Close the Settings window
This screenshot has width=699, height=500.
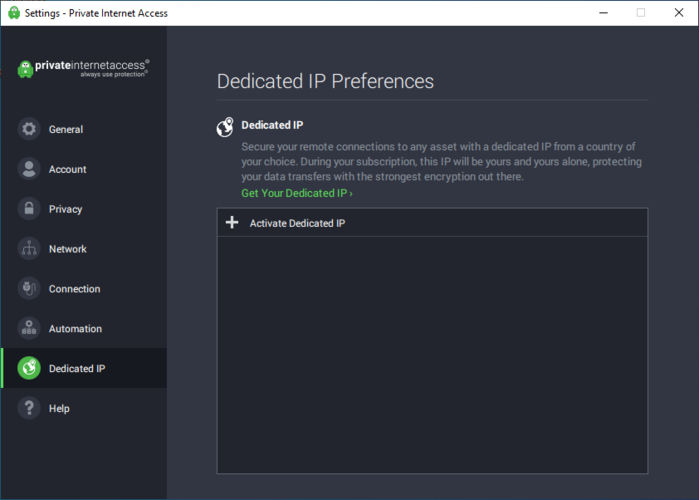pos(678,13)
